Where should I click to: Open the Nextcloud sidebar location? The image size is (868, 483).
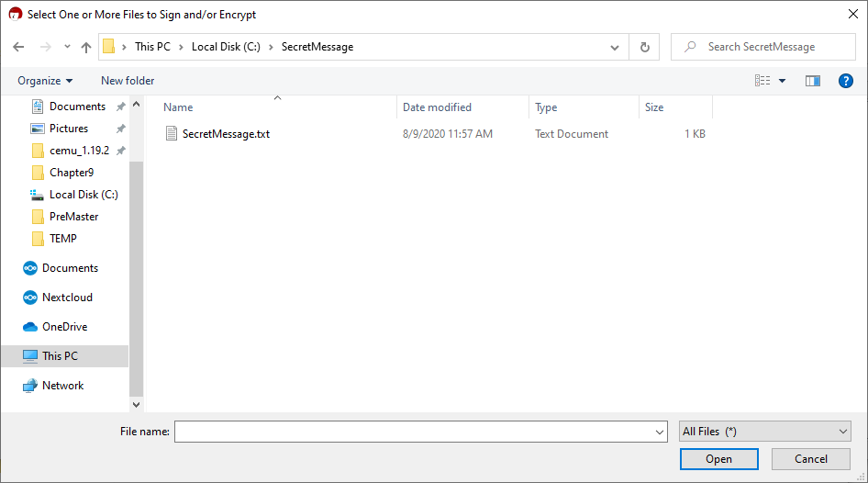[x=67, y=298]
